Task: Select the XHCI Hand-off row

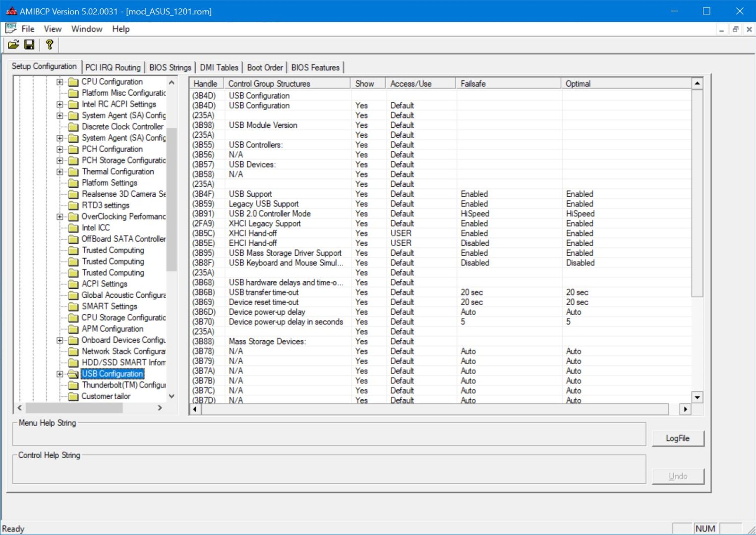Action: point(253,233)
